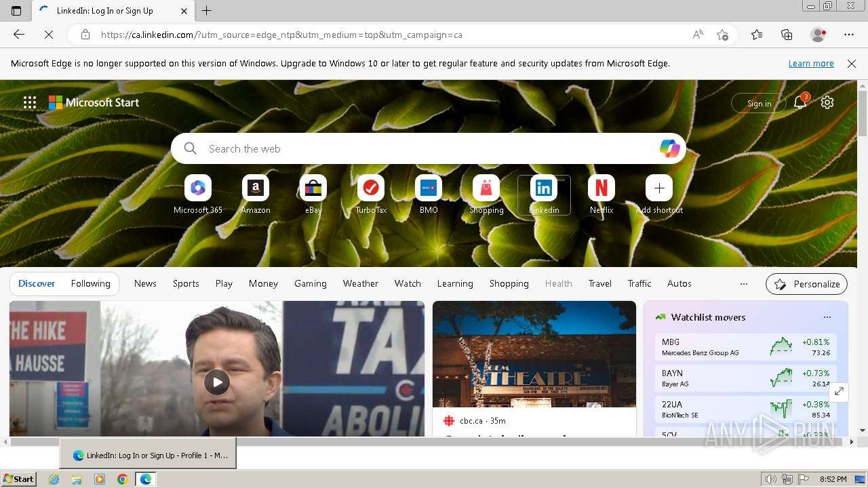Open the Amazon shortcut
This screenshot has width=868, height=488.
tap(256, 195)
